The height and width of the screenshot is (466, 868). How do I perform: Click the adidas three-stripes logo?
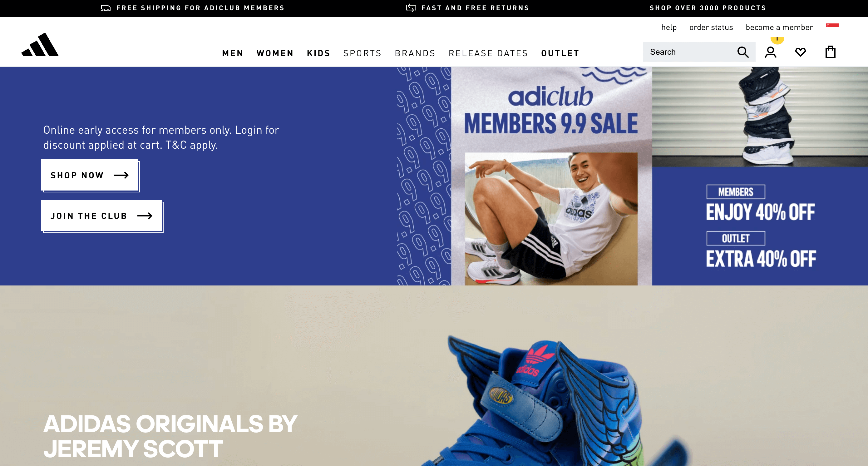40,44
